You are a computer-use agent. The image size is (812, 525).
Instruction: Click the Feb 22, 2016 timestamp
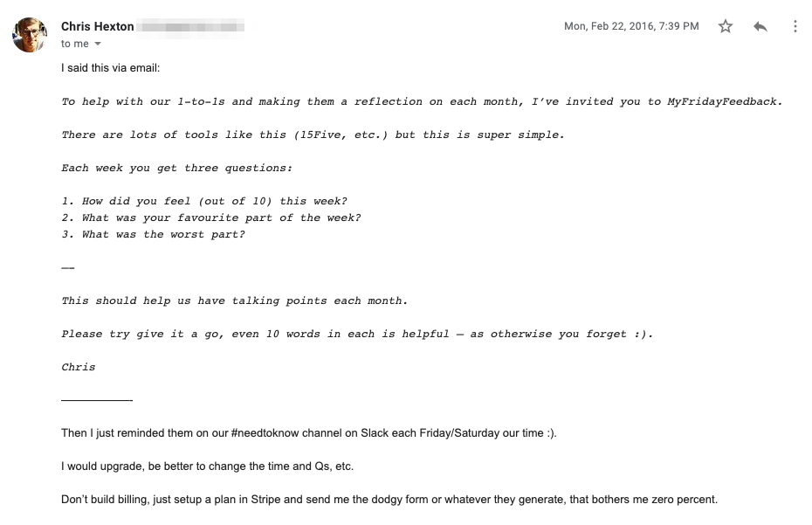pos(631,26)
